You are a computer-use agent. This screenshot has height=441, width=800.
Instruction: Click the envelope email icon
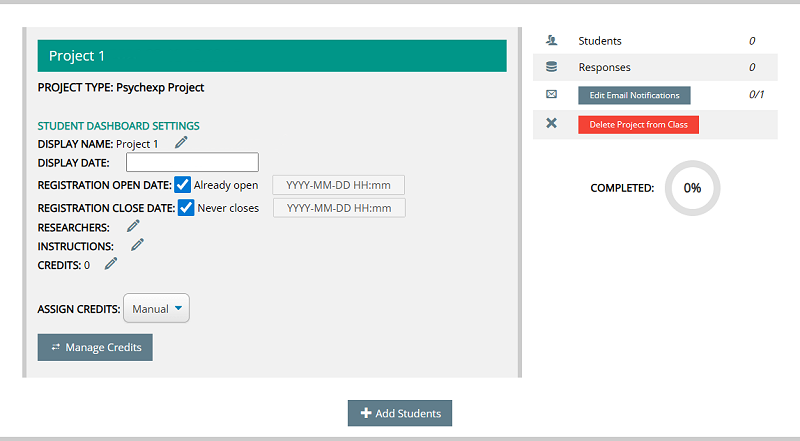(551, 95)
